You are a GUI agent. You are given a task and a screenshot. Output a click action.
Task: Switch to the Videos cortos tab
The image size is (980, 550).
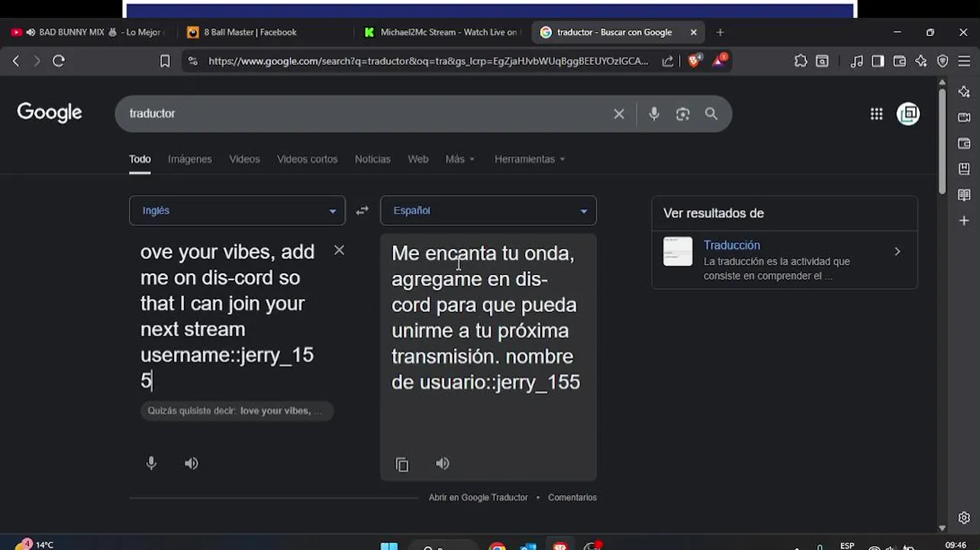pyautogui.click(x=307, y=159)
